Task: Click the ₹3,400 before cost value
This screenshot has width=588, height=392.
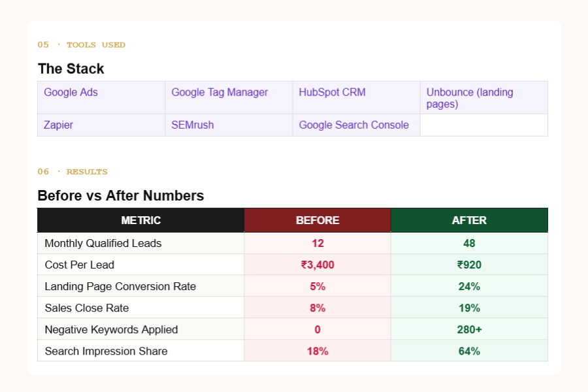Action: point(318,265)
